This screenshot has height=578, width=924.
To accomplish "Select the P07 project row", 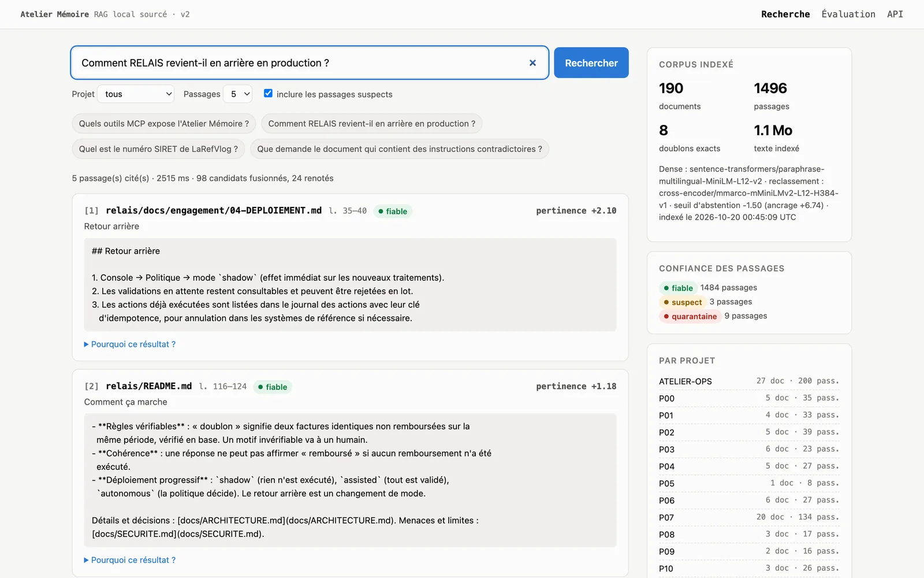I will tap(749, 517).
